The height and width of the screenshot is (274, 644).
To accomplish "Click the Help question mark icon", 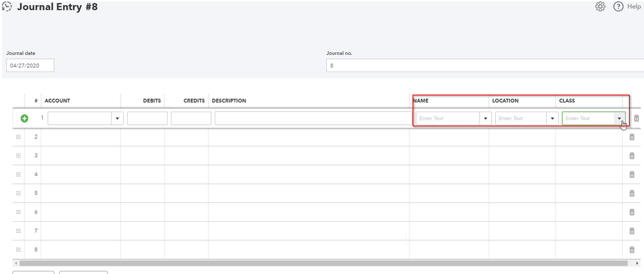I will click(618, 6).
